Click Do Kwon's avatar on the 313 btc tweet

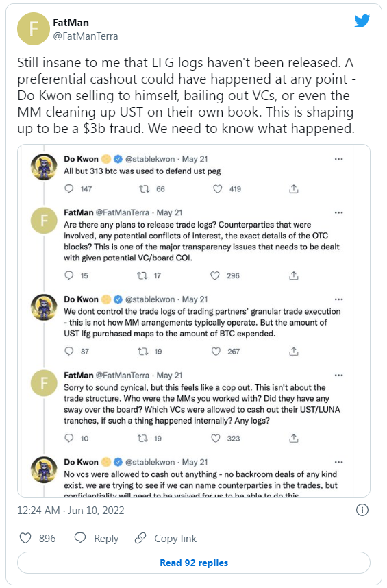[44, 167]
